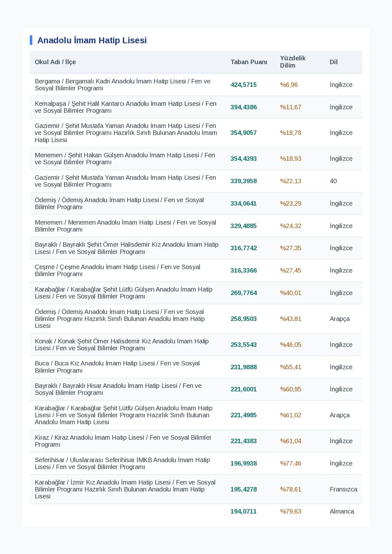Click the Bergamalı Kadri school row
This screenshot has height=554, width=392.
coord(196,85)
